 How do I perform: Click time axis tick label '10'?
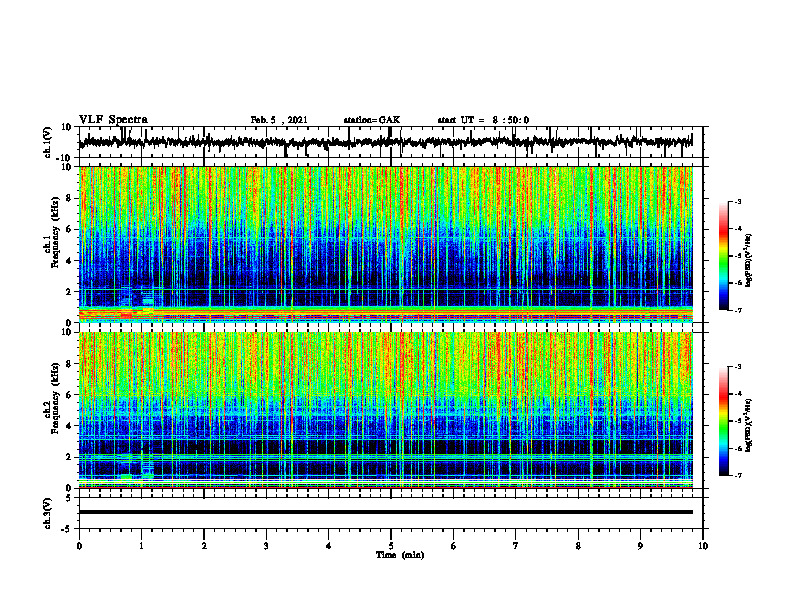point(703,546)
